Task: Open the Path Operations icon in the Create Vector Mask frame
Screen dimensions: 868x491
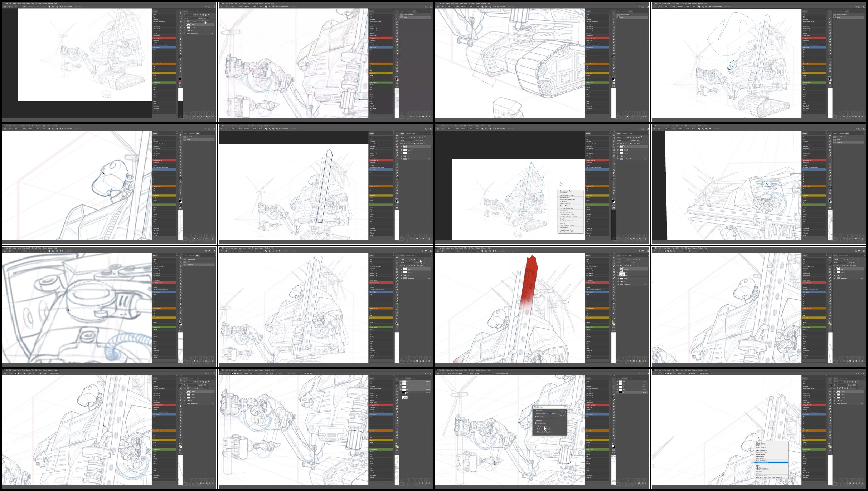Action: tap(482, 129)
